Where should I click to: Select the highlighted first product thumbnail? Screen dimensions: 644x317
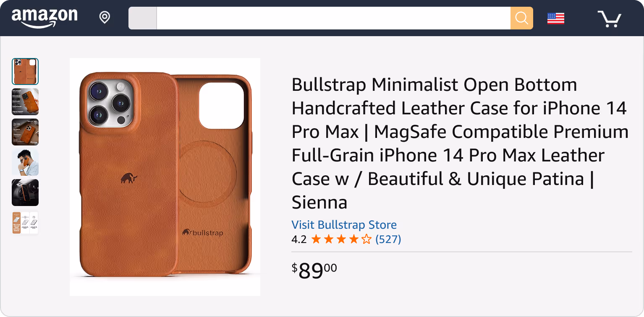click(x=25, y=71)
